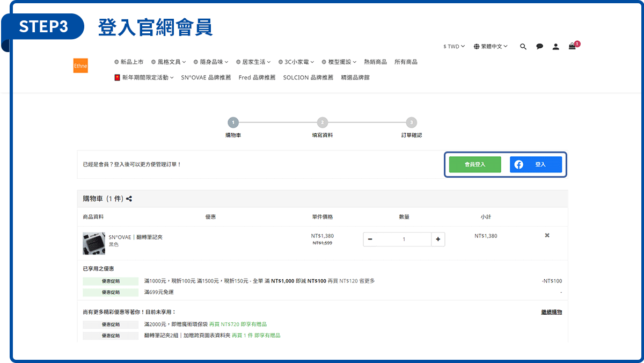The image size is (644, 363).
Task: Log in with the Facebook button
Action: [536, 164]
